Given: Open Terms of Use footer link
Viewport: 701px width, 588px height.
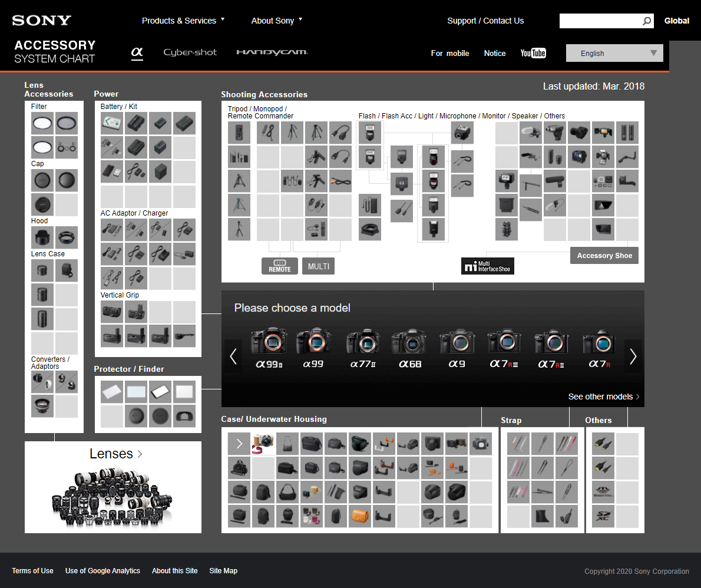Looking at the screenshot, I should (x=32, y=570).
